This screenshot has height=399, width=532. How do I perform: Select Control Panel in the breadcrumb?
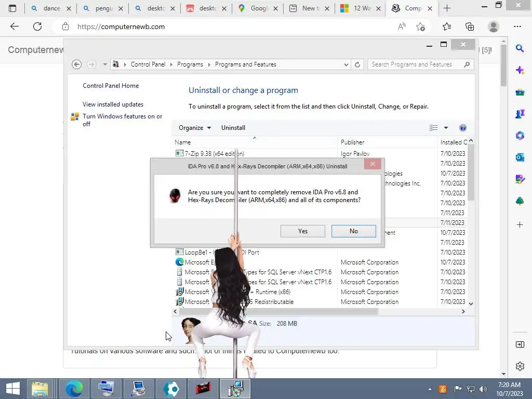click(x=148, y=64)
